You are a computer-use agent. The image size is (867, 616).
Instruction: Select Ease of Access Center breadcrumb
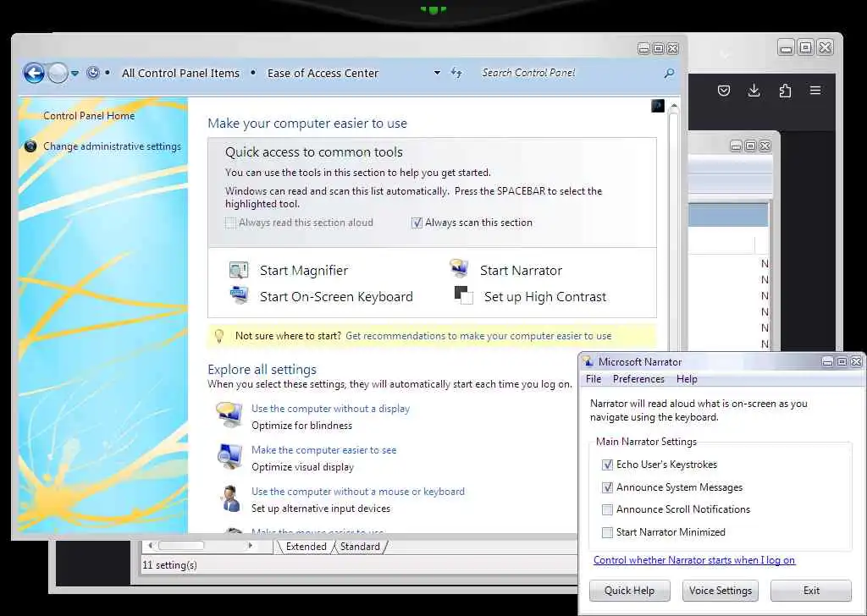[x=323, y=73]
